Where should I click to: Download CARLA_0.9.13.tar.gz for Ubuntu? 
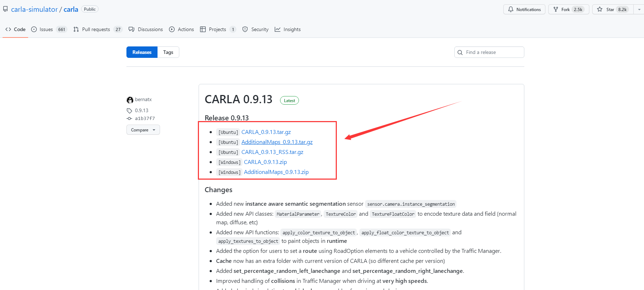266,132
